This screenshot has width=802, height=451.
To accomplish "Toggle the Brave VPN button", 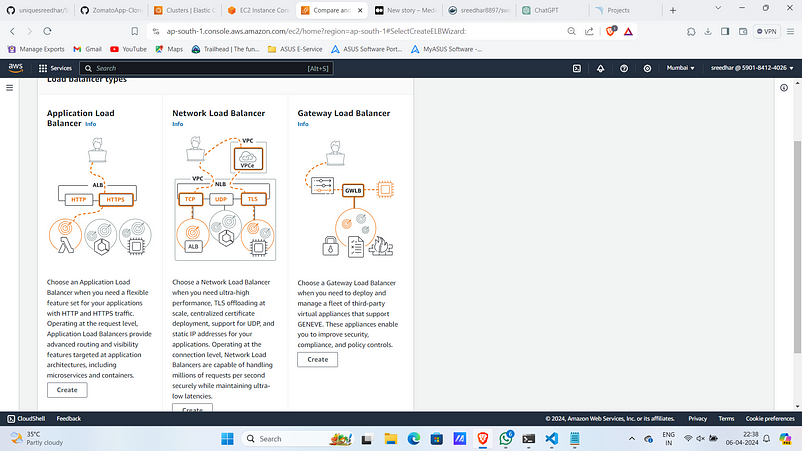I will coord(767,31).
